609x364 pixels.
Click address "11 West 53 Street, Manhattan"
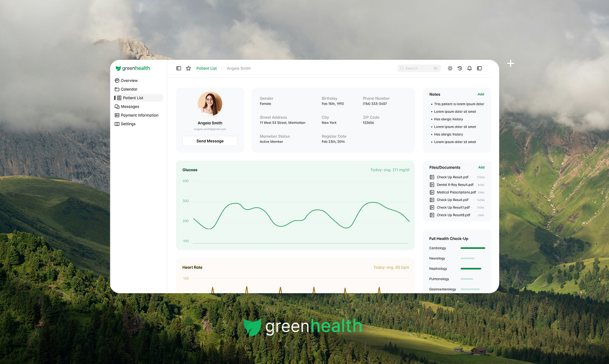tap(283, 123)
